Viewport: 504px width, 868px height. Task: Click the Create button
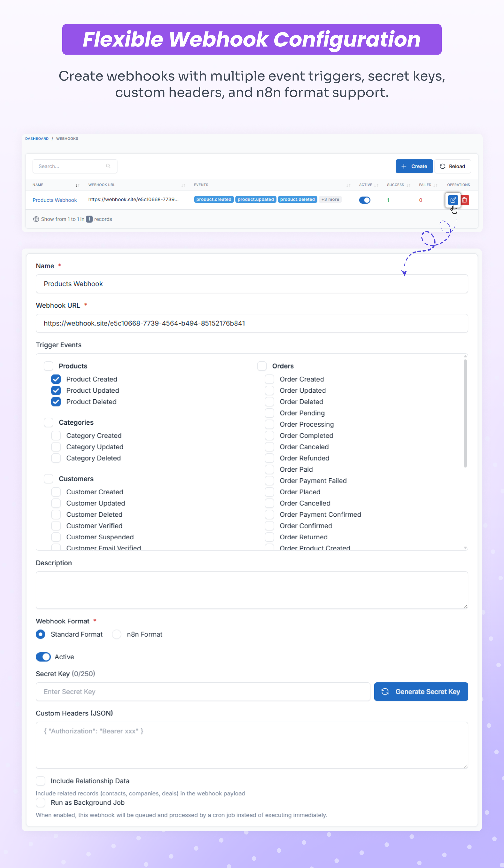[x=414, y=167]
